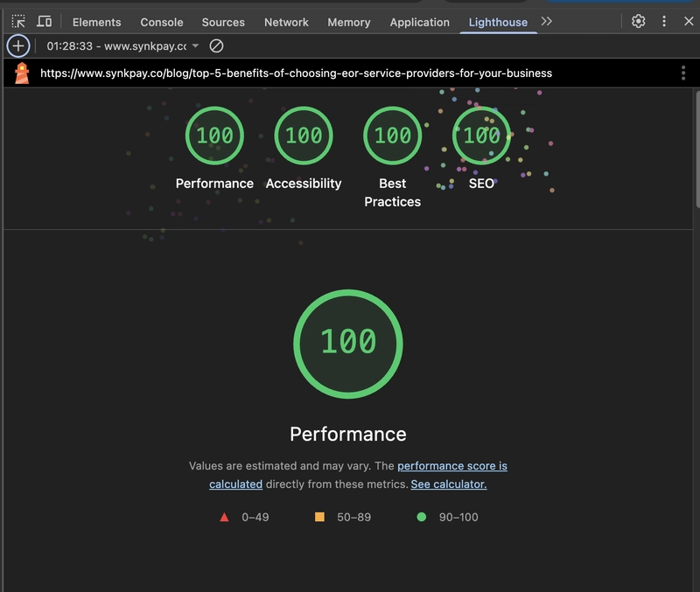Click the large Performance 100 gauge
700x592 pixels.
coord(348,341)
